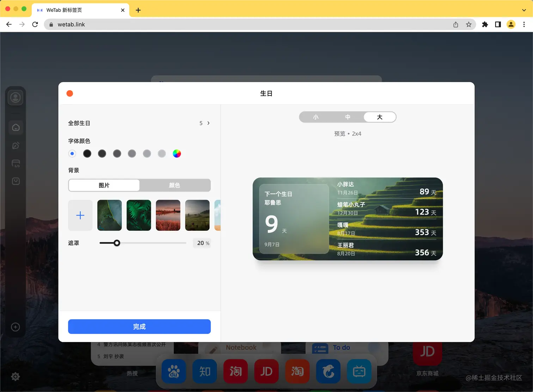
Task: Toggle the browser side panel
Action: (498, 24)
